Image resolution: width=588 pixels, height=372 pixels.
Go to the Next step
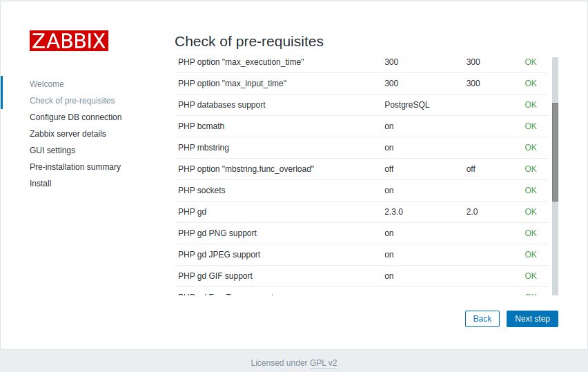pos(532,319)
